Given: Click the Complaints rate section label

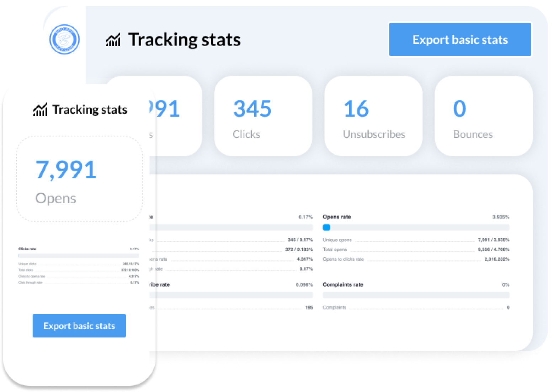Looking at the screenshot, I should [x=343, y=285].
